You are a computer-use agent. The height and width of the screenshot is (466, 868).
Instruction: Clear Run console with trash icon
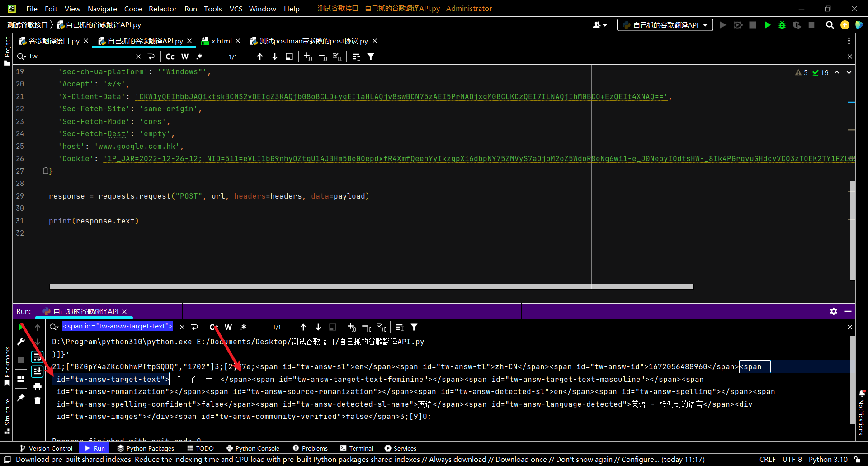click(x=38, y=400)
